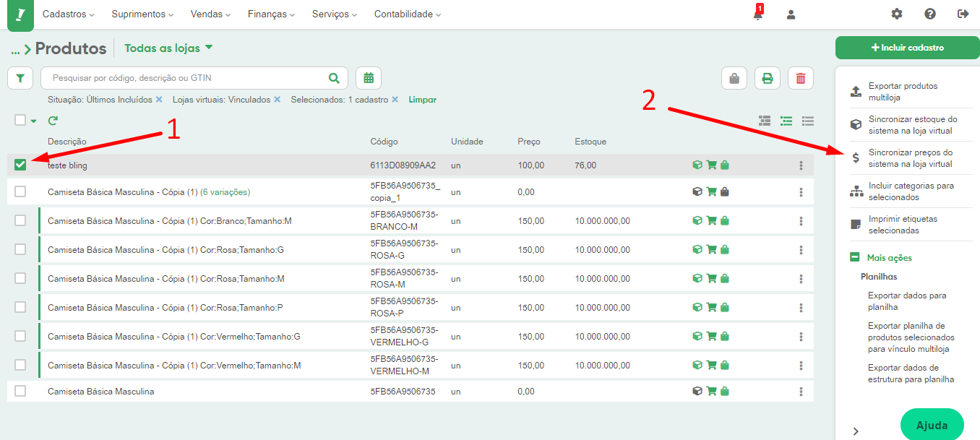Click Sincronizar preços do sistema na loja virtual
The height and width of the screenshot is (440, 980).
[x=910, y=158]
